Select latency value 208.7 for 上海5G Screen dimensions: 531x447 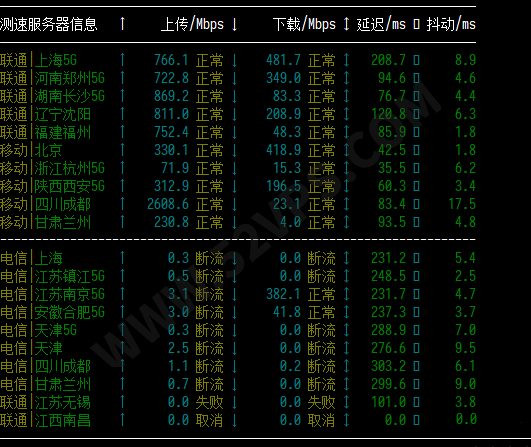[x=388, y=60]
